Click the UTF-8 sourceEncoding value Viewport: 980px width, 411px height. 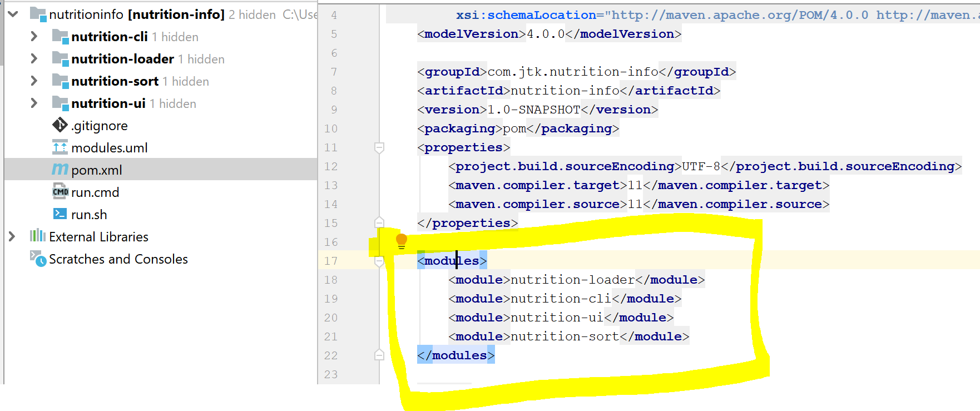pos(701,166)
